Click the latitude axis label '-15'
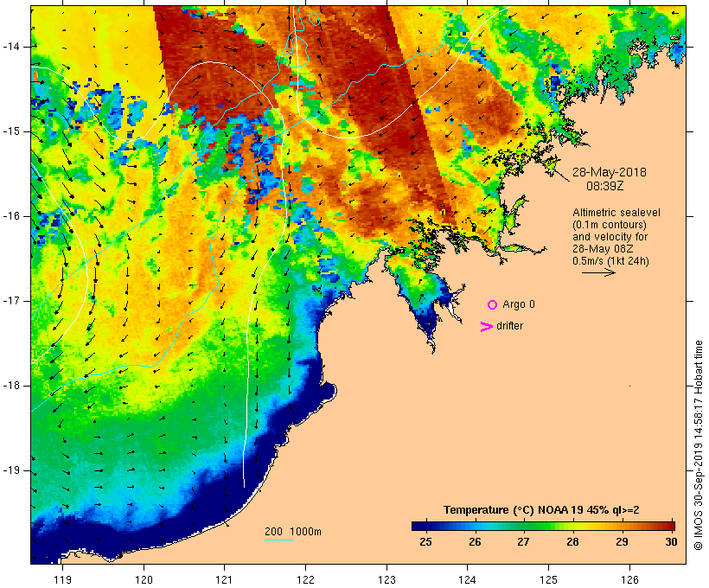This screenshot has height=588, width=709. [11, 131]
